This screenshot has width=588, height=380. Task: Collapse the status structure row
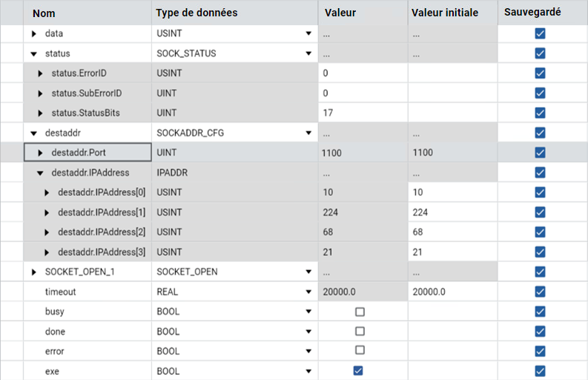point(34,53)
